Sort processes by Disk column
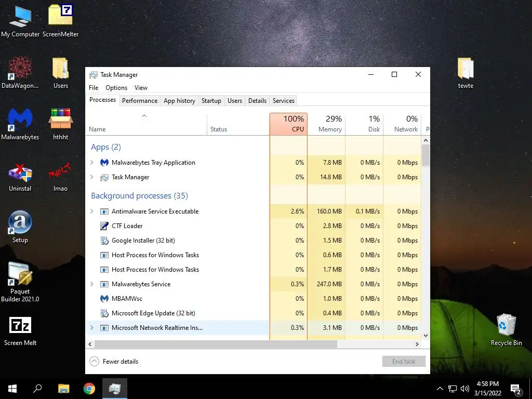Screen dimensions: 532x399 click(364, 124)
